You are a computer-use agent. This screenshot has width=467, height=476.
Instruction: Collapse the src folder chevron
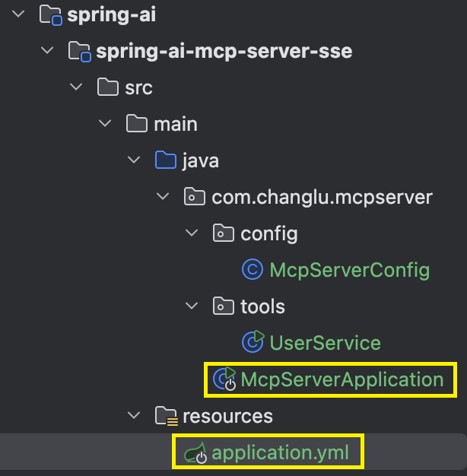click(76, 87)
